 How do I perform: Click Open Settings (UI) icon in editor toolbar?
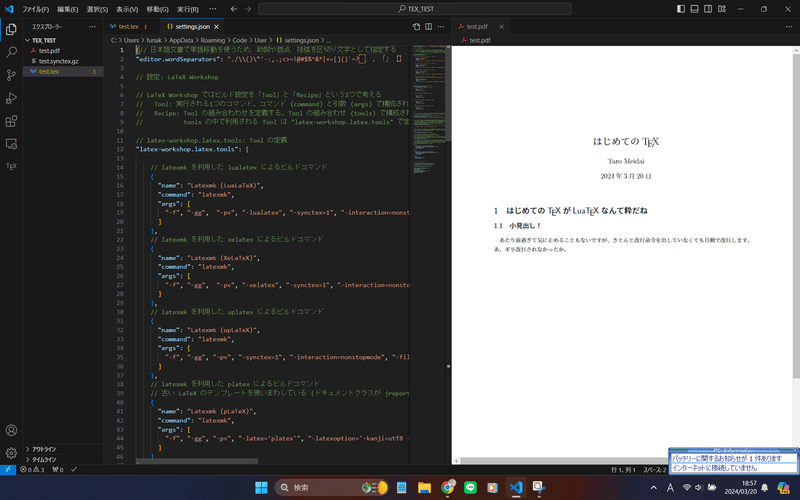click(x=416, y=27)
